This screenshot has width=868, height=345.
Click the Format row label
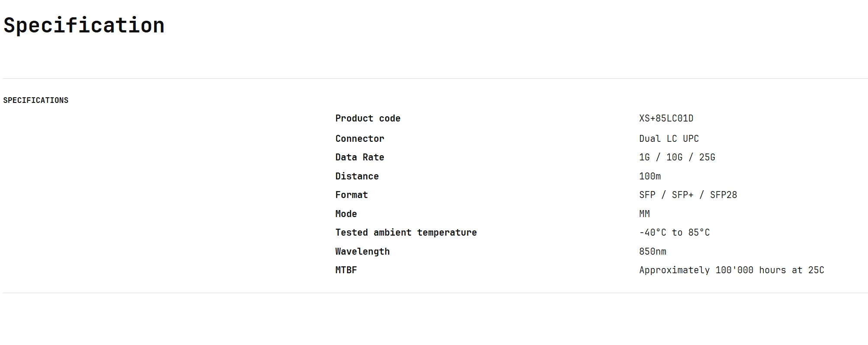(351, 195)
